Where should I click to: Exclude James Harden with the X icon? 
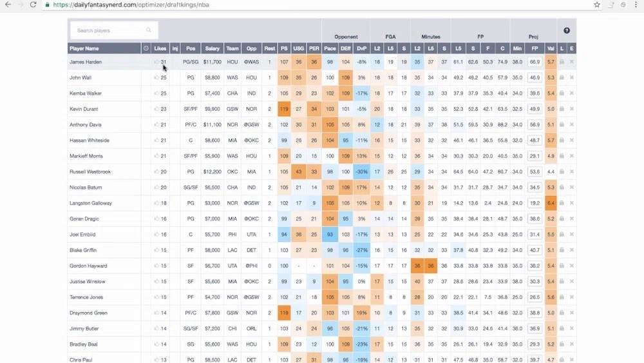[x=572, y=62]
